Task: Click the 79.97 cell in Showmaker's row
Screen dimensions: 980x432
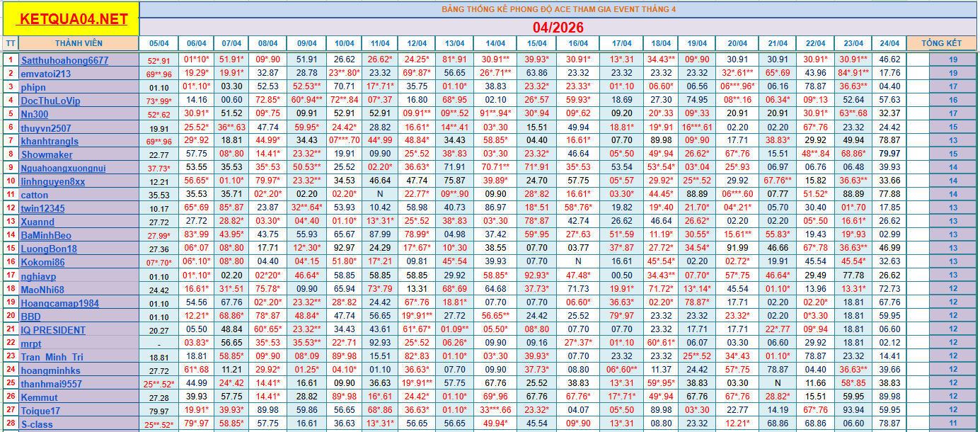Action: [x=889, y=154]
